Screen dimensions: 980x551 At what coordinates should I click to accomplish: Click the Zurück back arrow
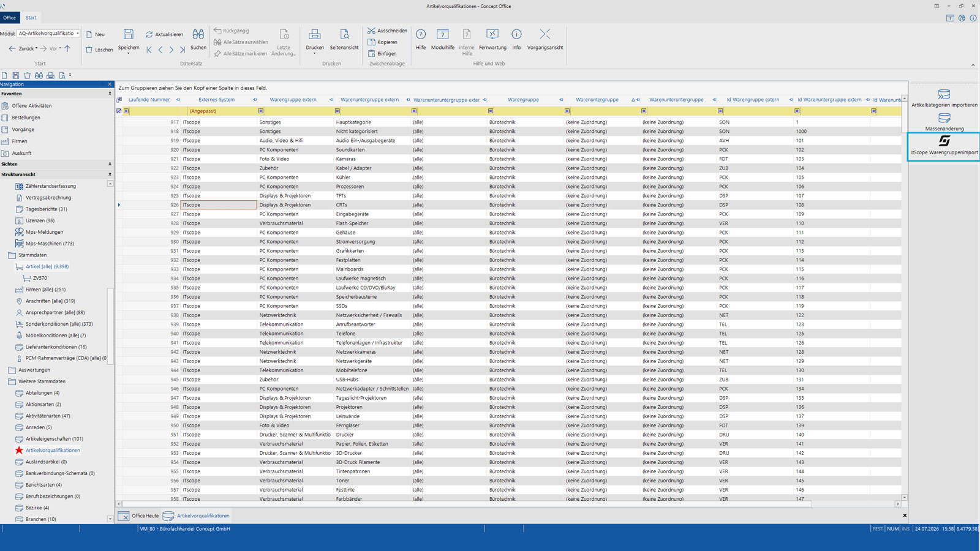pos(12,48)
